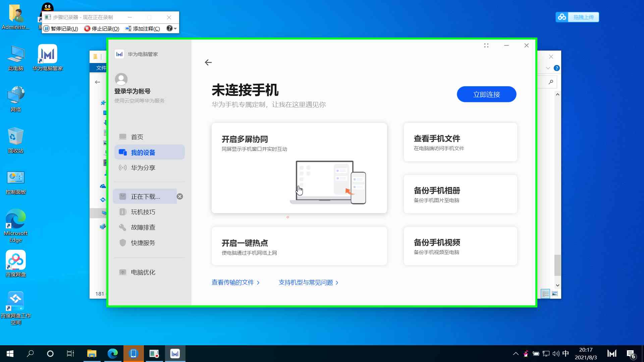Open the search filter dropdown in Explorer

coord(548,68)
